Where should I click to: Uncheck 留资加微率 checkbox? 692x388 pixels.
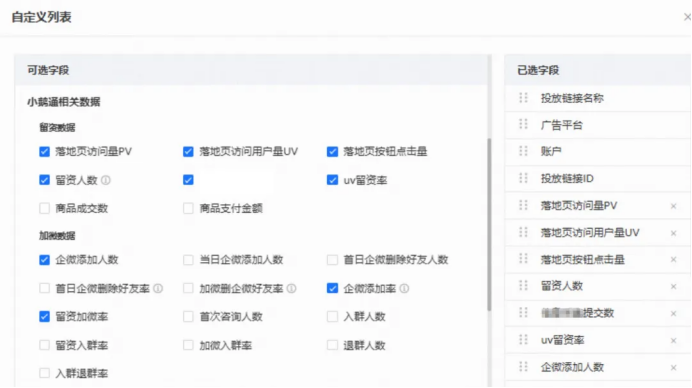[44, 316]
